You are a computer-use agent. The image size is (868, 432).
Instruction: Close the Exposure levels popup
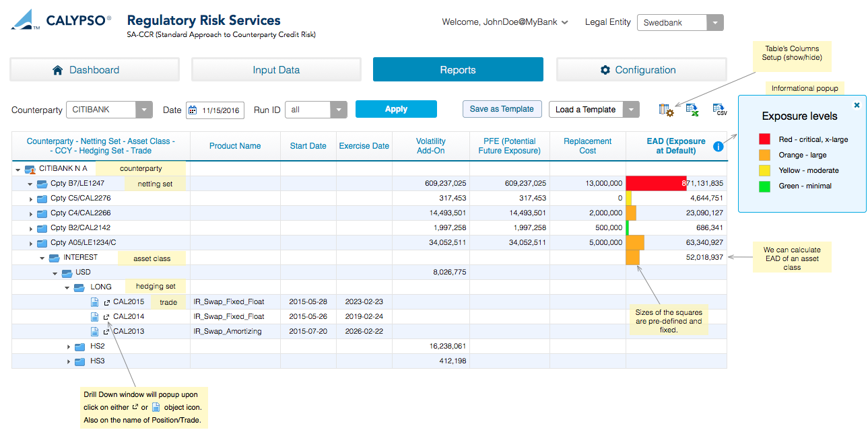pos(857,105)
